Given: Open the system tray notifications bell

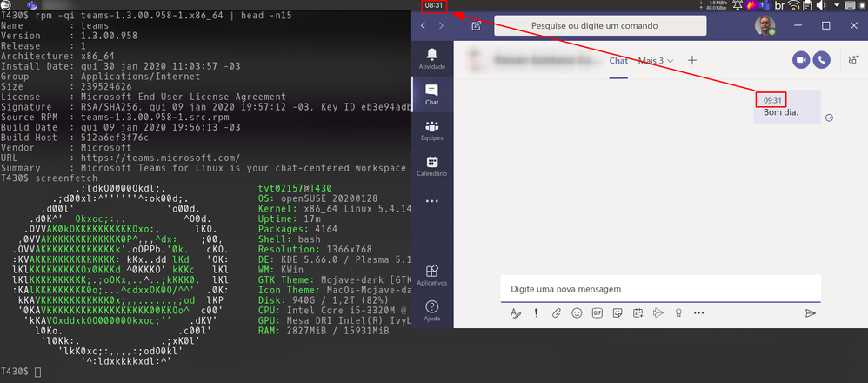Looking at the screenshot, I should click(x=738, y=5).
